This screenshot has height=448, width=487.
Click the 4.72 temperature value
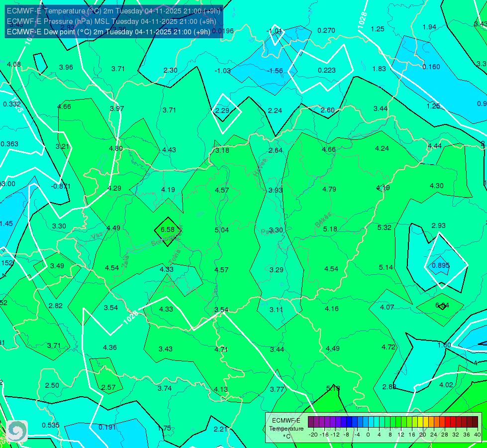[x=388, y=347]
